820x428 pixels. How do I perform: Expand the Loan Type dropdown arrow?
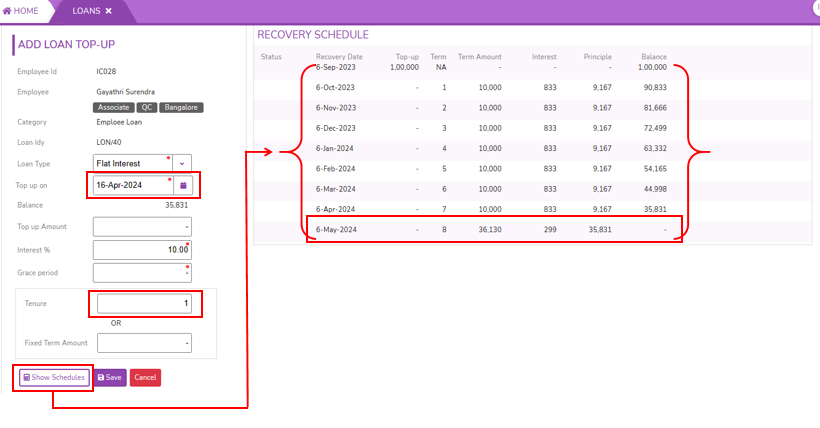[x=182, y=163]
